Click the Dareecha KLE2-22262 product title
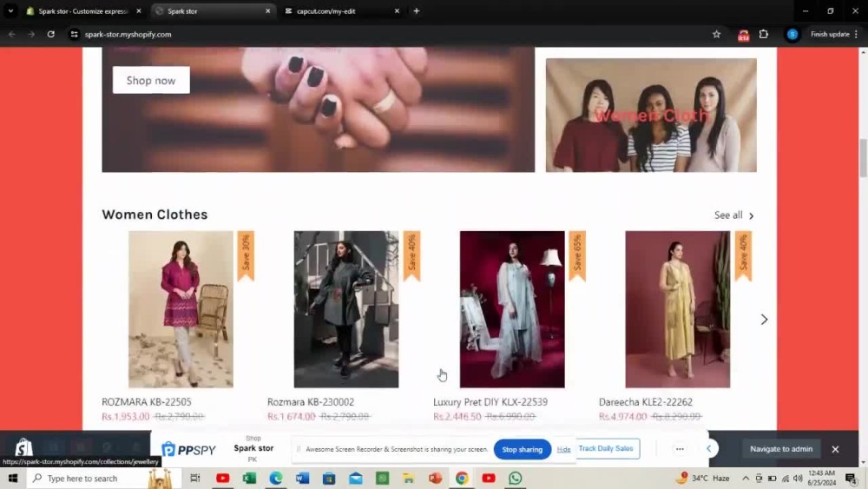Screen dimensions: 868x489 (646, 402)
